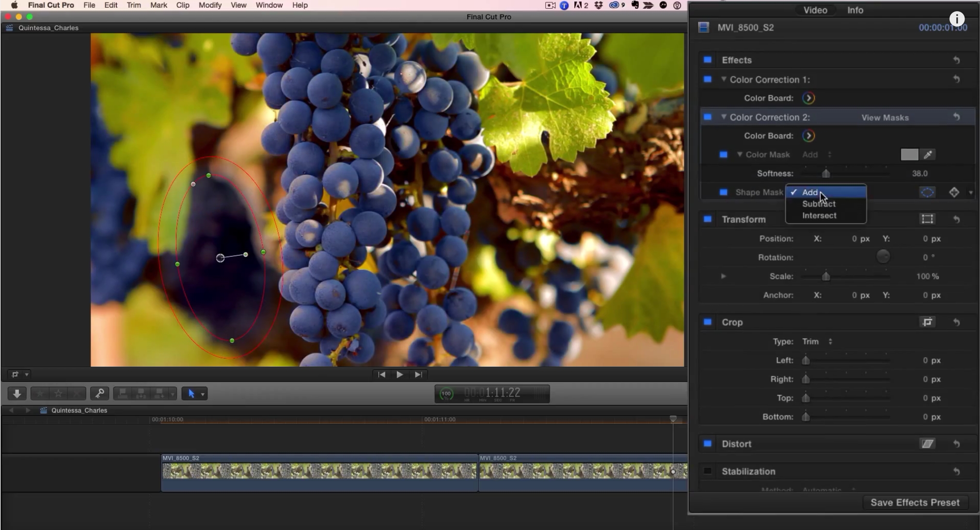Image resolution: width=980 pixels, height=530 pixels.
Task: Collapse the Color Mask disclosure triangle
Action: pyautogui.click(x=740, y=155)
